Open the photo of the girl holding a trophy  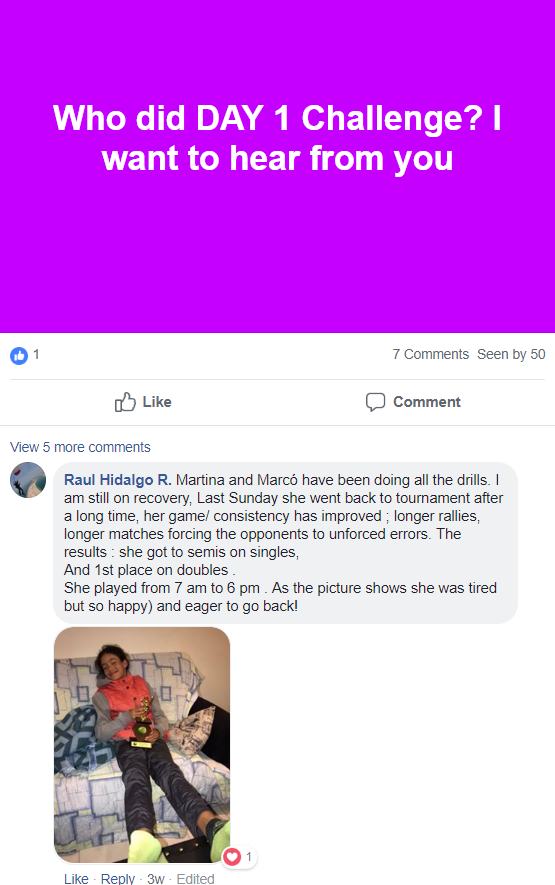(x=142, y=744)
